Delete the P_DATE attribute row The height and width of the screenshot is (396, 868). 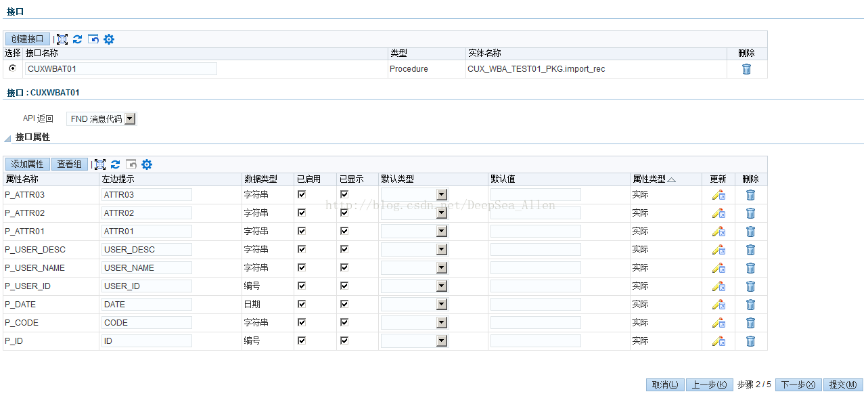point(750,305)
